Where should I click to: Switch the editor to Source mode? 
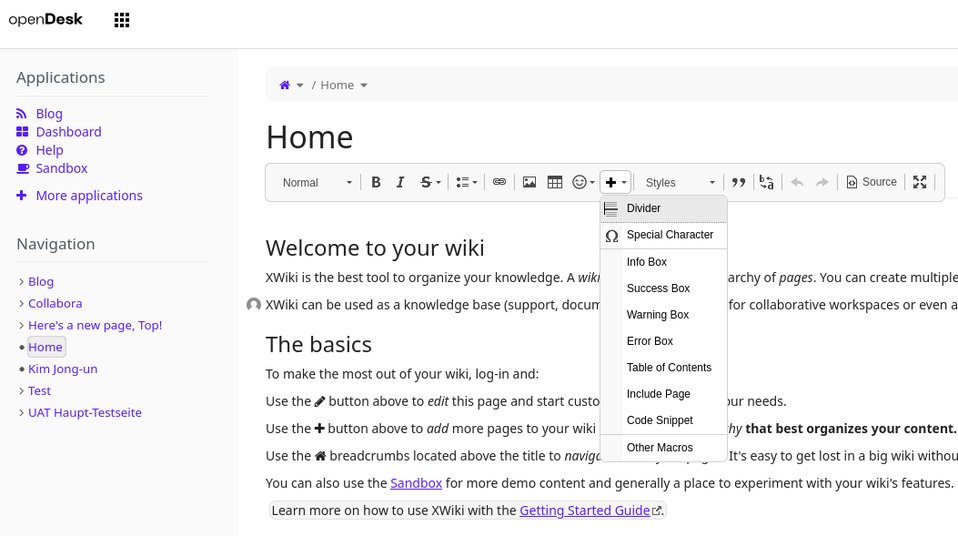point(871,182)
